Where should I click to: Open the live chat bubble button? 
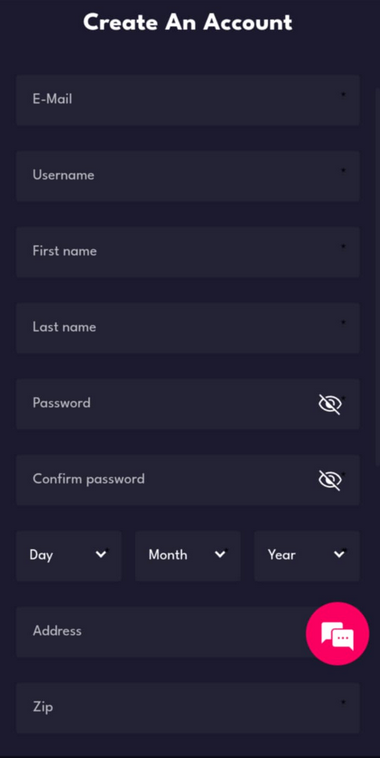click(337, 633)
